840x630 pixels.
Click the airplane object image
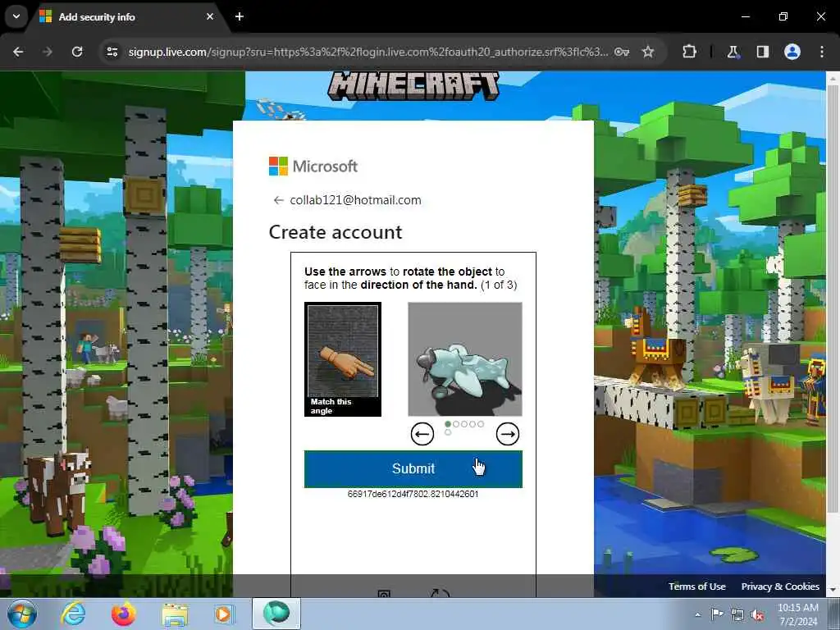(465, 359)
